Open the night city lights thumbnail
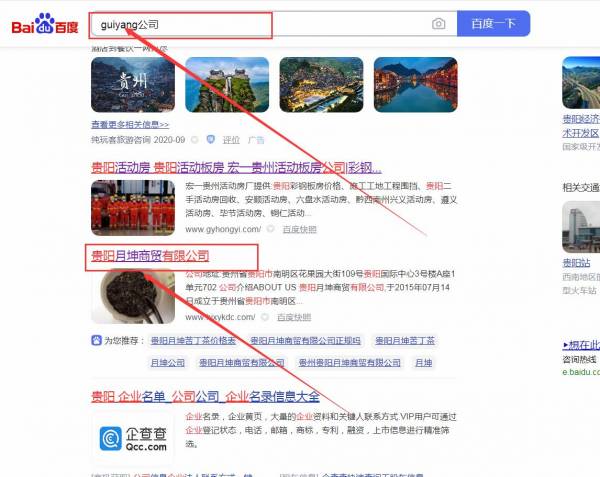The width and height of the screenshot is (600, 477). (x=320, y=85)
